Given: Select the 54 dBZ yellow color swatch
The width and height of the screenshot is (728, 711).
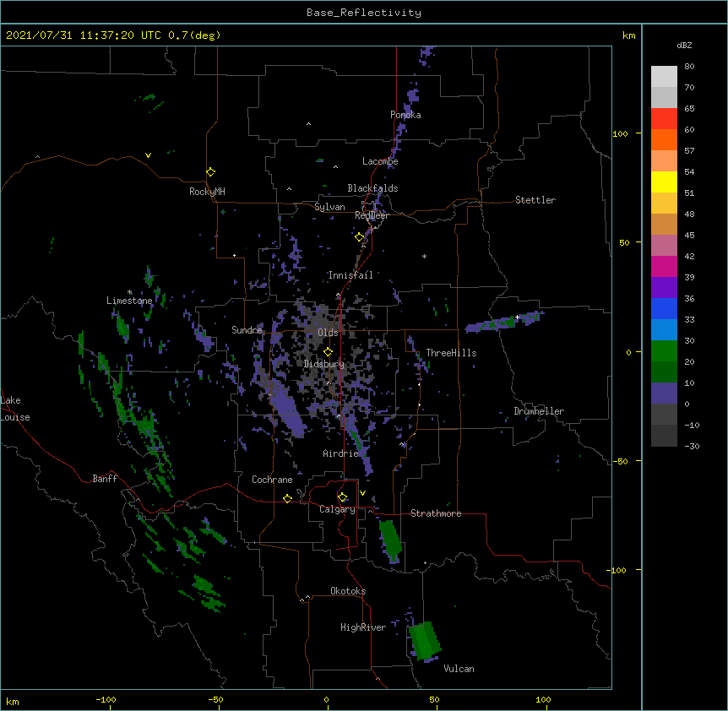Looking at the screenshot, I should 664,182.
